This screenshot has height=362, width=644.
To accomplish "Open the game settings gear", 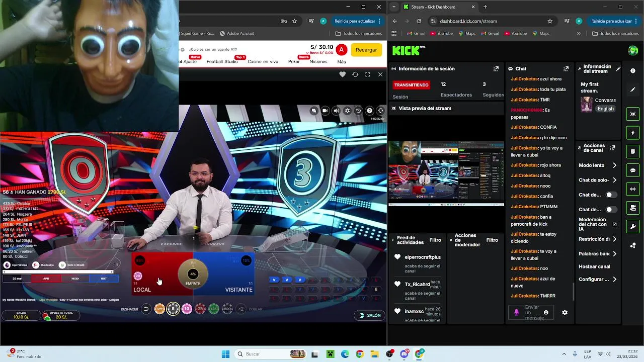I will [x=347, y=111].
